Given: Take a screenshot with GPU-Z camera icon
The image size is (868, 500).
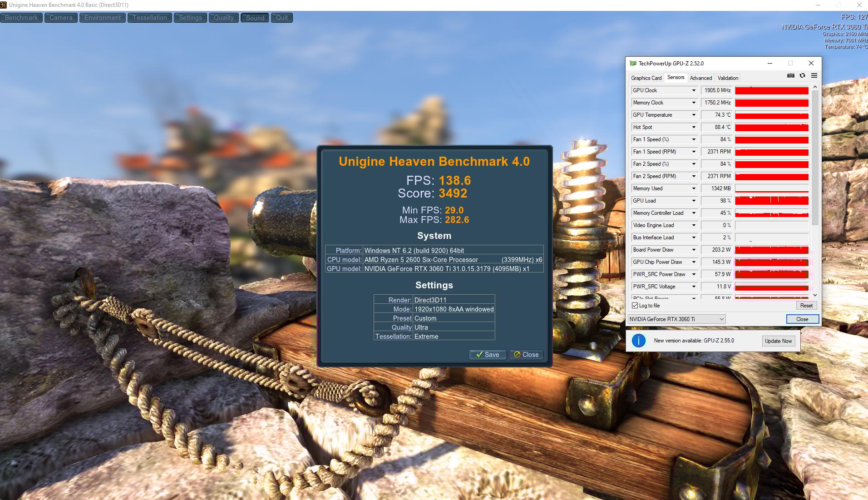Looking at the screenshot, I should point(790,76).
